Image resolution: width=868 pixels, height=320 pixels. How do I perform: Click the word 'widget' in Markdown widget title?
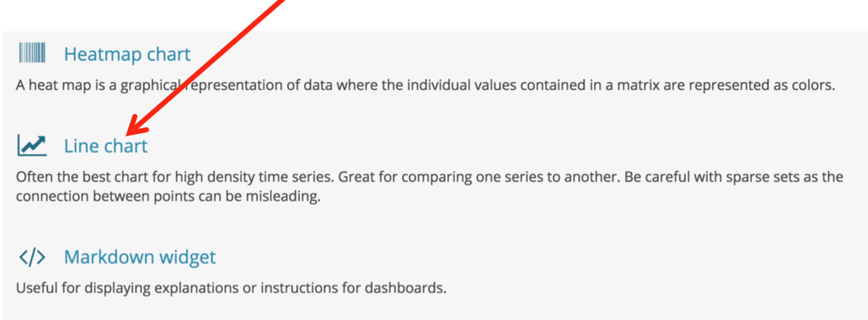click(187, 257)
